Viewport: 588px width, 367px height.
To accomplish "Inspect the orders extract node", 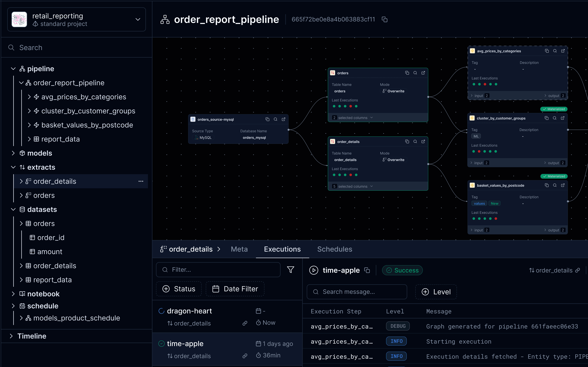I will [x=415, y=73].
